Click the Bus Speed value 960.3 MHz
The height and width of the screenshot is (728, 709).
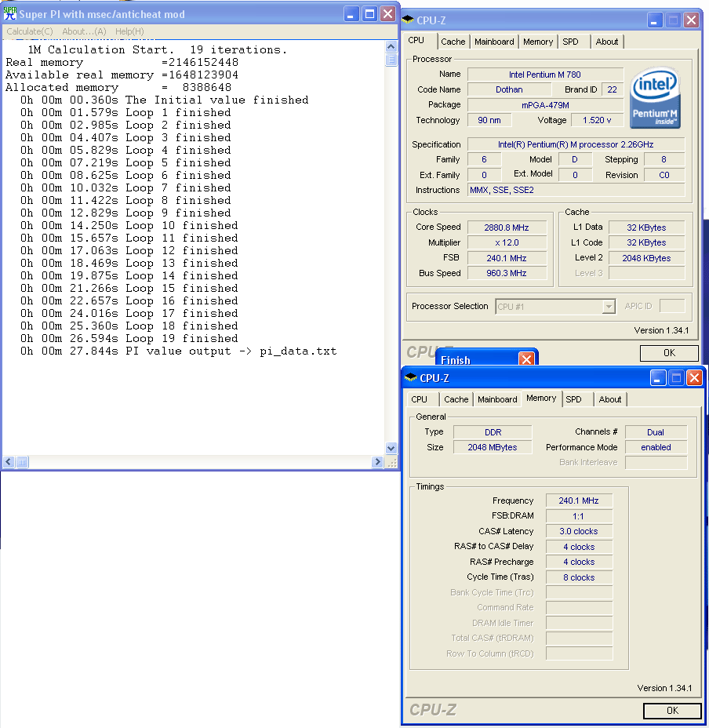click(x=507, y=273)
